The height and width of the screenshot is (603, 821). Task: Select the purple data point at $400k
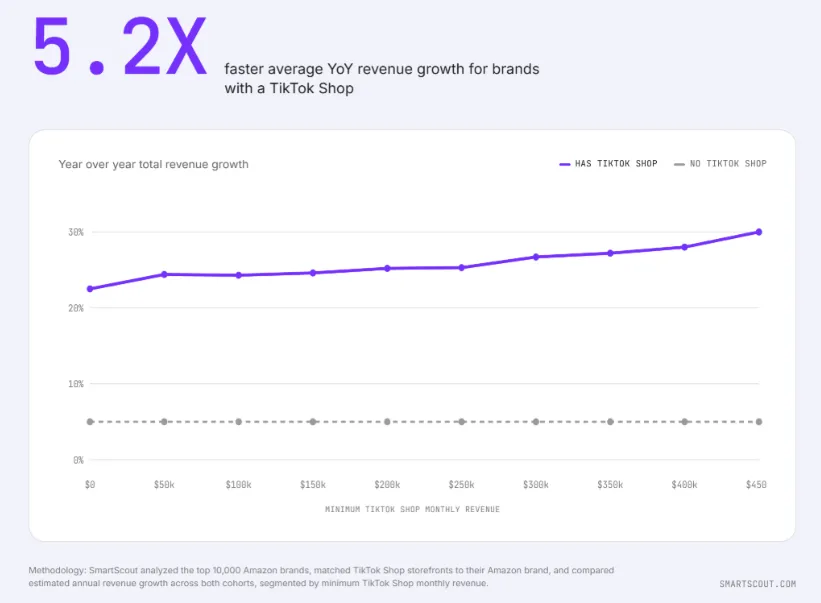685,247
